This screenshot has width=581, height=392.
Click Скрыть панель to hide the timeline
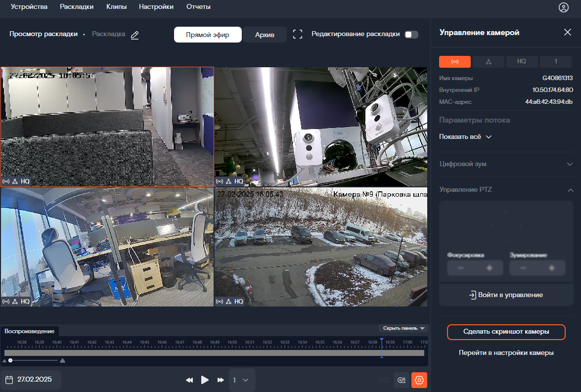[403, 328]
